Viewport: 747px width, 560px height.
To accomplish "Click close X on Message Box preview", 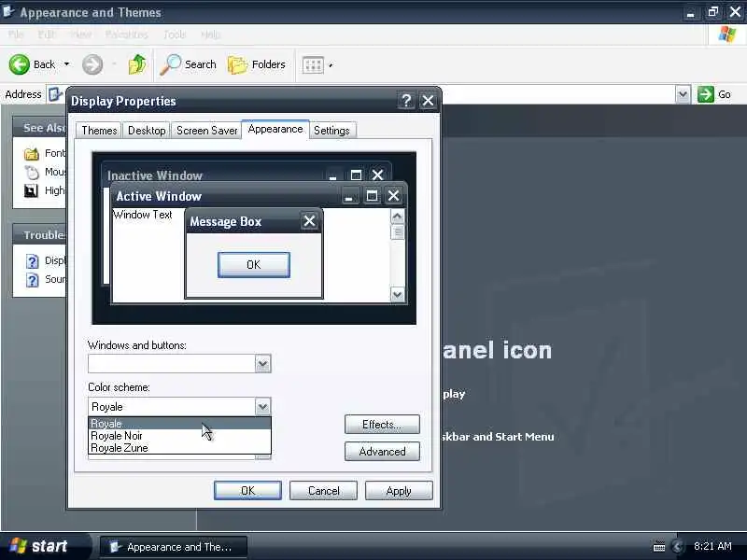I will pos(310,221).
